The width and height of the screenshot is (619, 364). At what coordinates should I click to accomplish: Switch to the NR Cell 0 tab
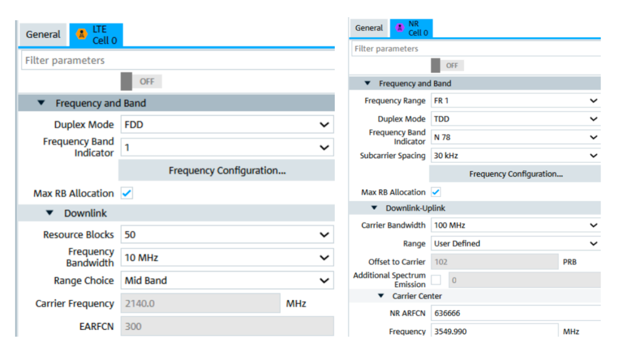412,28
